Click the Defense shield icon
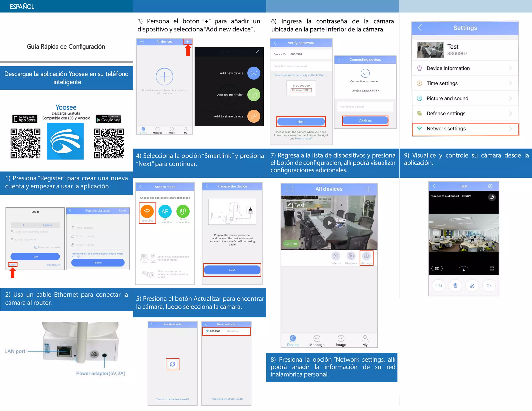 pos(336,256)
